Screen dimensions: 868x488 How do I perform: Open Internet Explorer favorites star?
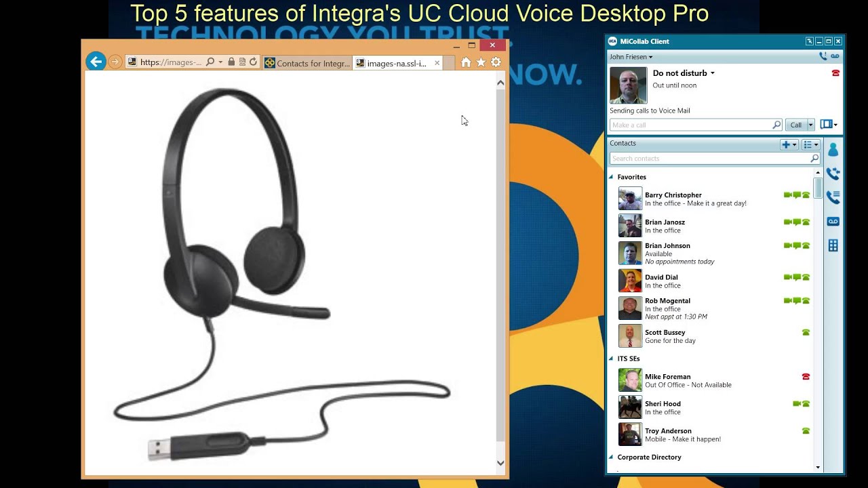(x=481, y=62)
